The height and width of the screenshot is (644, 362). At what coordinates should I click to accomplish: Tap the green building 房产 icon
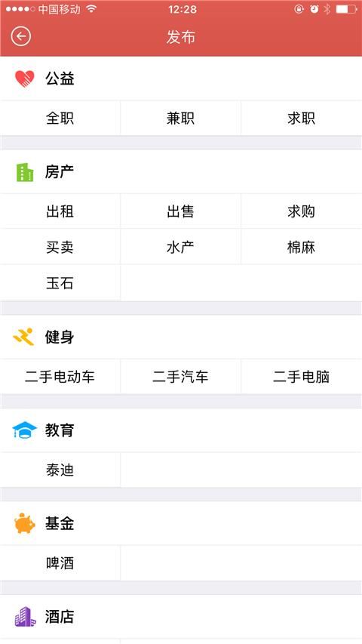pos(25,172)
